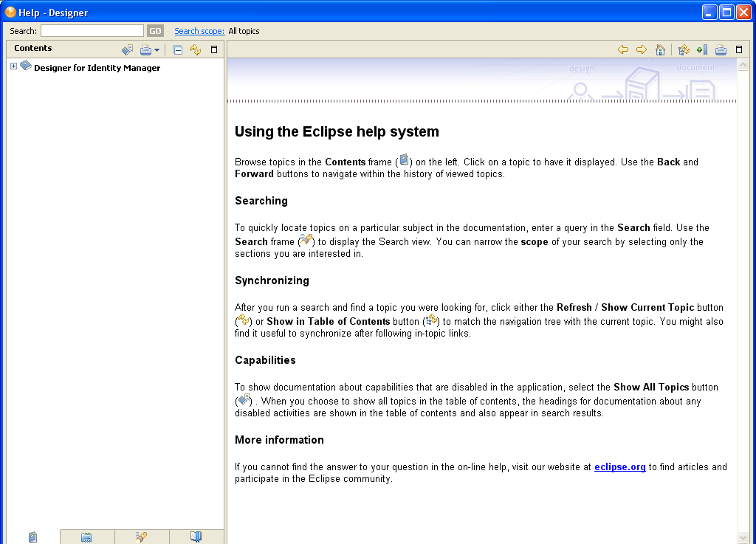The height and width of the screenshot is (544, 756).
Task: Print the current help topic
Action: coord(721,49)
